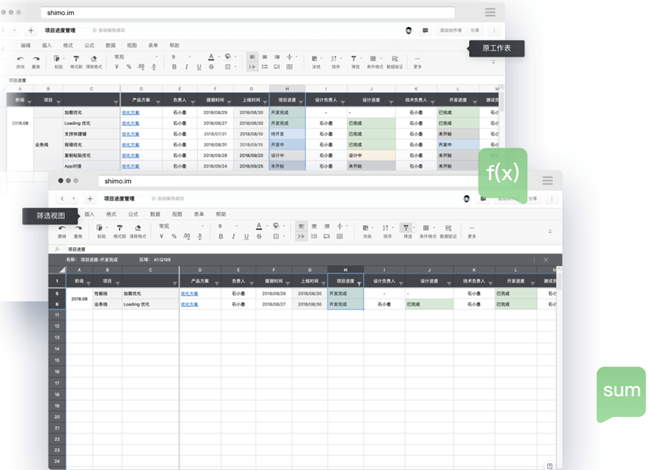The width and height of the screenshot is (649, 470).
Task: Click the undo icon in the front window toolbar
Action: tap(63, 227)
